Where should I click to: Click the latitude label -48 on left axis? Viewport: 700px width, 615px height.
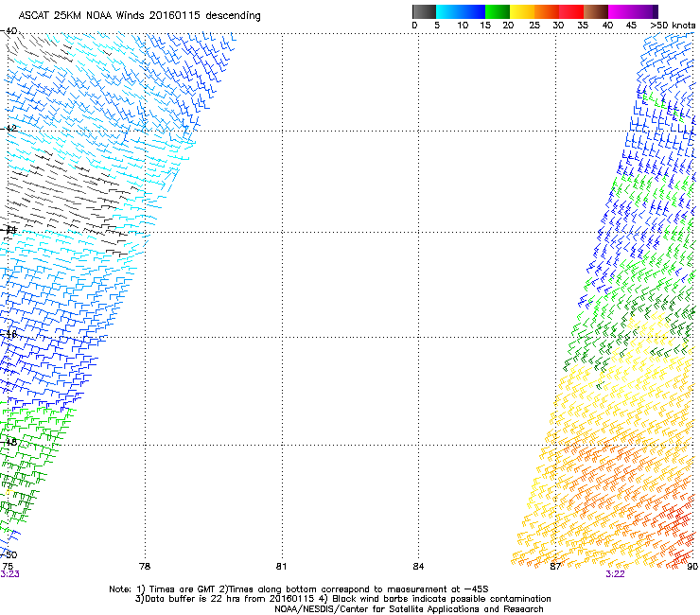(x=9, y=442)
